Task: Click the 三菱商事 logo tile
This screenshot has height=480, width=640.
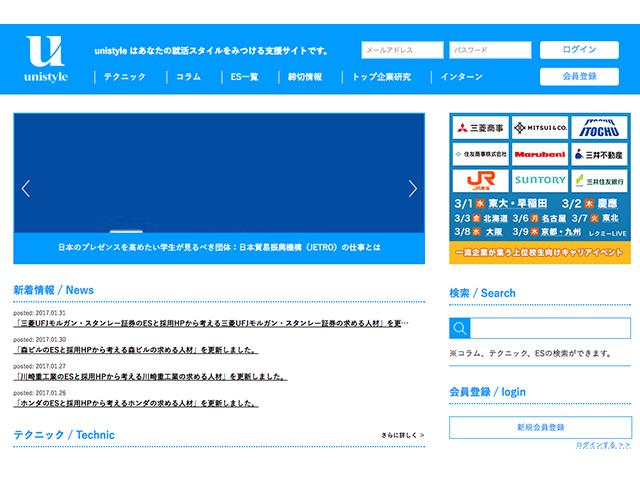Action: pos(480,128)
